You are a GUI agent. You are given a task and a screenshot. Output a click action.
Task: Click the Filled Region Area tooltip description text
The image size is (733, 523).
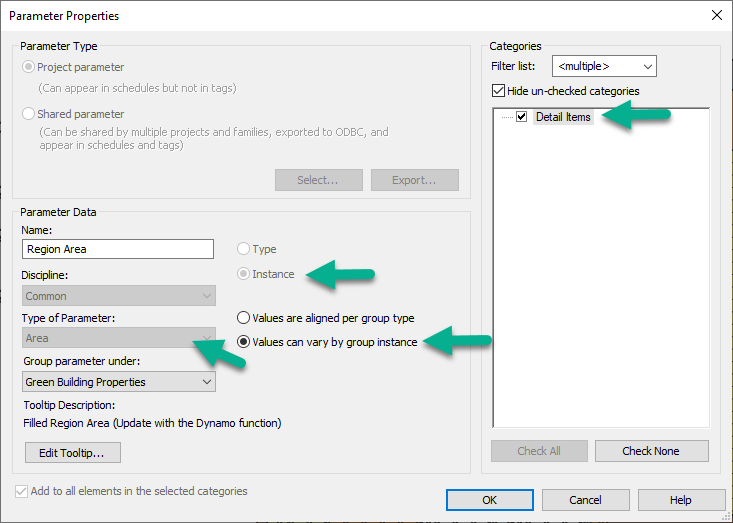coord(152,423)
